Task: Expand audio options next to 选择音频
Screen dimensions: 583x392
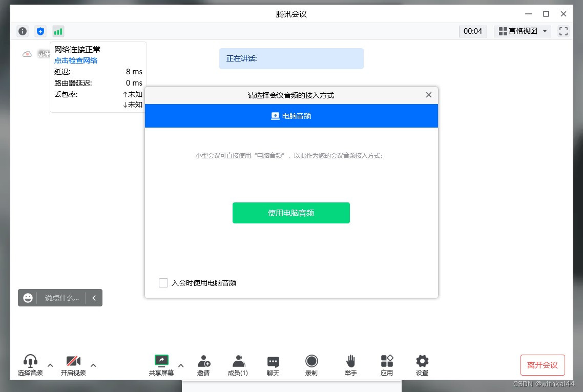Action: (x=50, y=365)
